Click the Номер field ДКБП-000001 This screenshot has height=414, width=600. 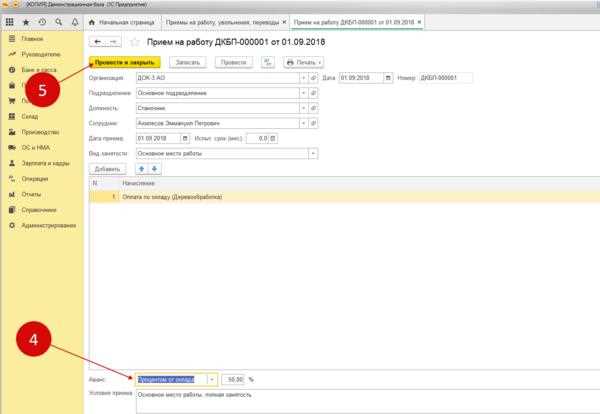point(446,78)
